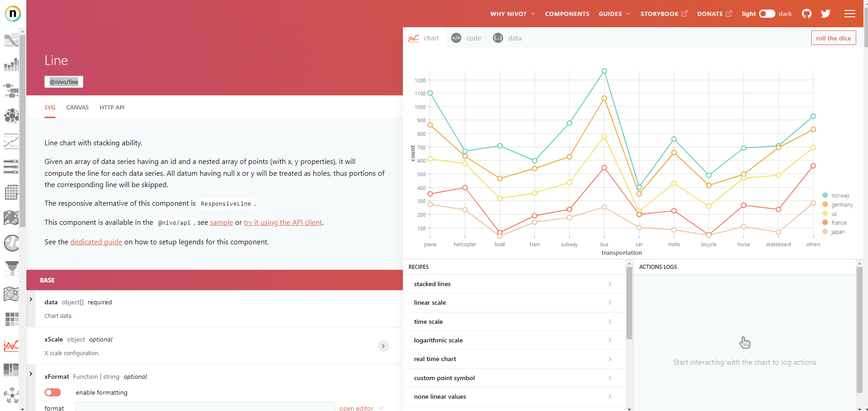Image resolution: width=868 pixels, height=411 pixels.
Task: Open the geo map component
Action: point(11,294)
